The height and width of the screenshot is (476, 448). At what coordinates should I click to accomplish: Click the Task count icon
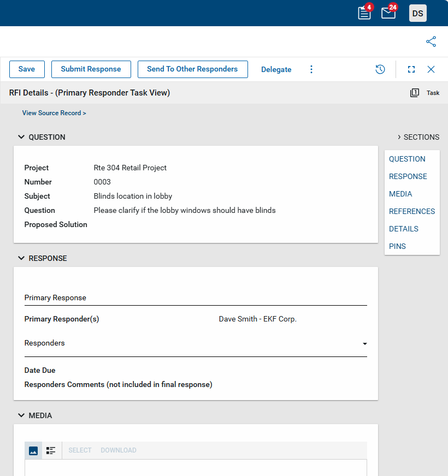415,93
